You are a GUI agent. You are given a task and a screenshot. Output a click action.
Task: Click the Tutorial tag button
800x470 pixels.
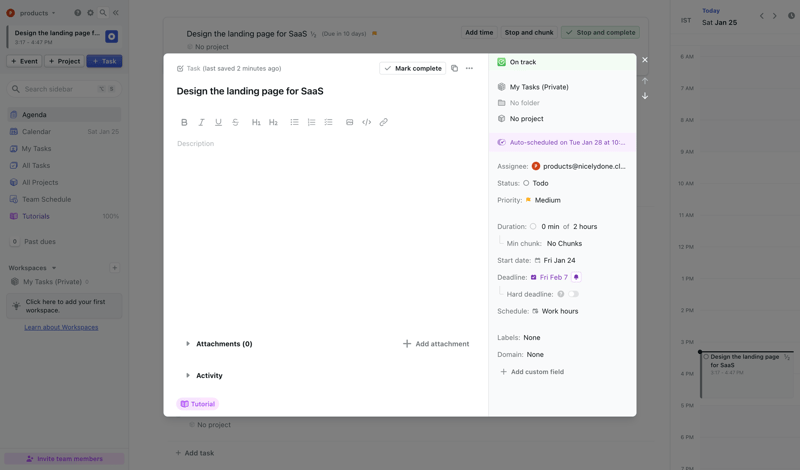[197, 404]
